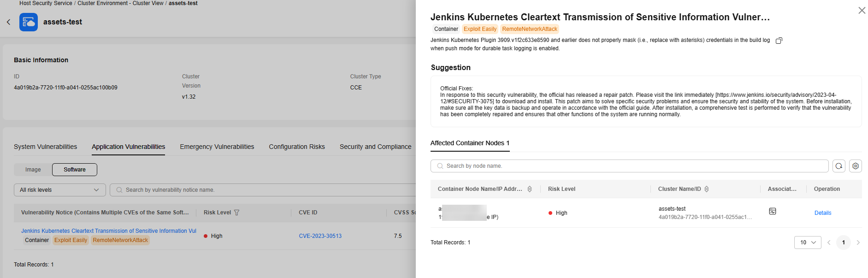Image resolution: width=868 pixels, height=278 pixels.
Task: Open the associated image icon in row
Action: 773,211
